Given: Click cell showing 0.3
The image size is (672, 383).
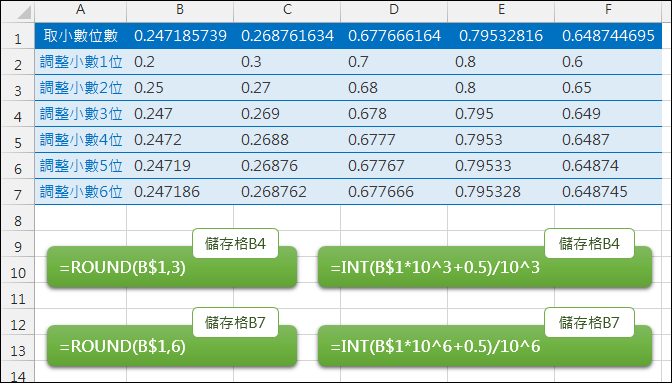Looking at the screenshot, I should pyautogui.click(x=287, y=62).
